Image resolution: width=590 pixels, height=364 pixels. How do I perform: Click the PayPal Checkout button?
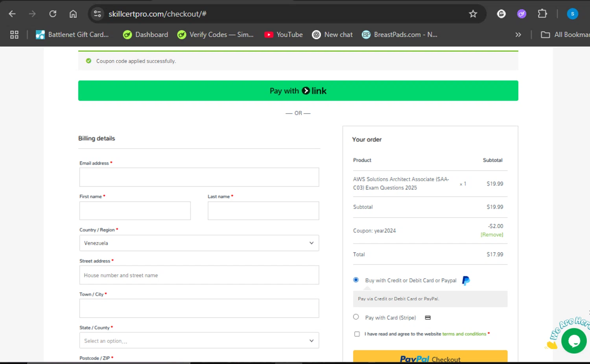[x=430, y=357]
